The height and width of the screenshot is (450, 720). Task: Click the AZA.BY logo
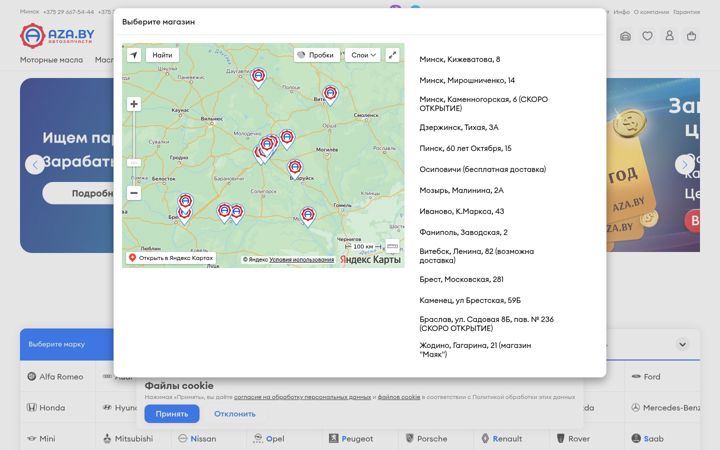tap(57, 35)
